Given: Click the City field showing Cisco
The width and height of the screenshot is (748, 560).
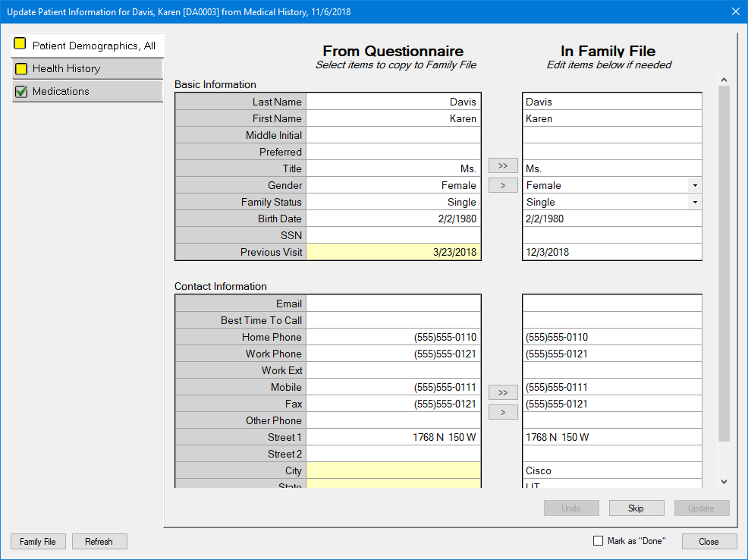Looking at the screenshot, I should [611, 470].
